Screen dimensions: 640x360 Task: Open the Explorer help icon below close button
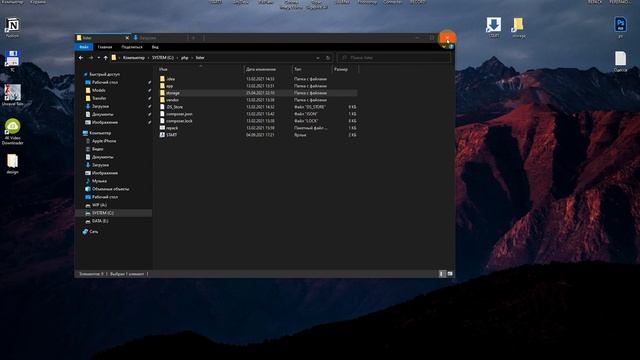tap(451, 47)
